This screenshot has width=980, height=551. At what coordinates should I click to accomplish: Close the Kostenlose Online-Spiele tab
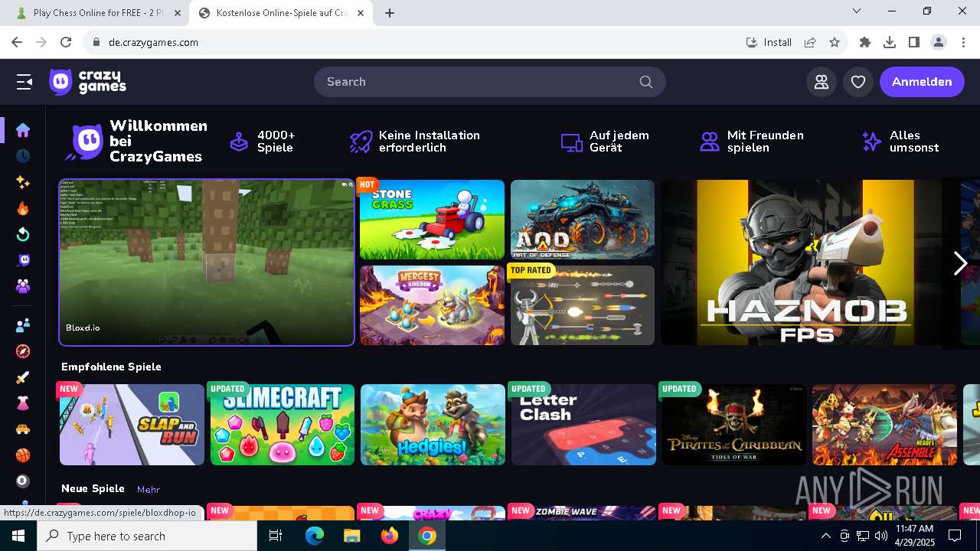tap(361, 13)
